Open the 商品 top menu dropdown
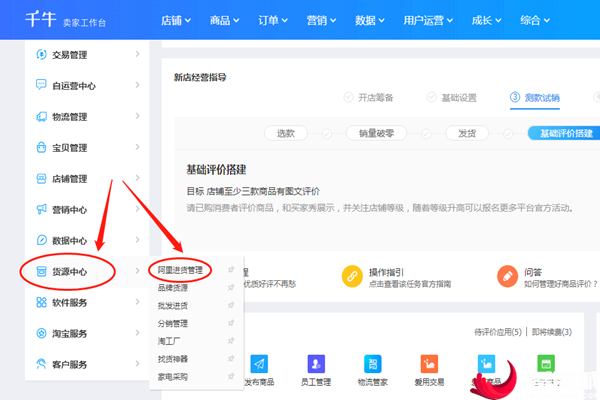 point(224,20)
